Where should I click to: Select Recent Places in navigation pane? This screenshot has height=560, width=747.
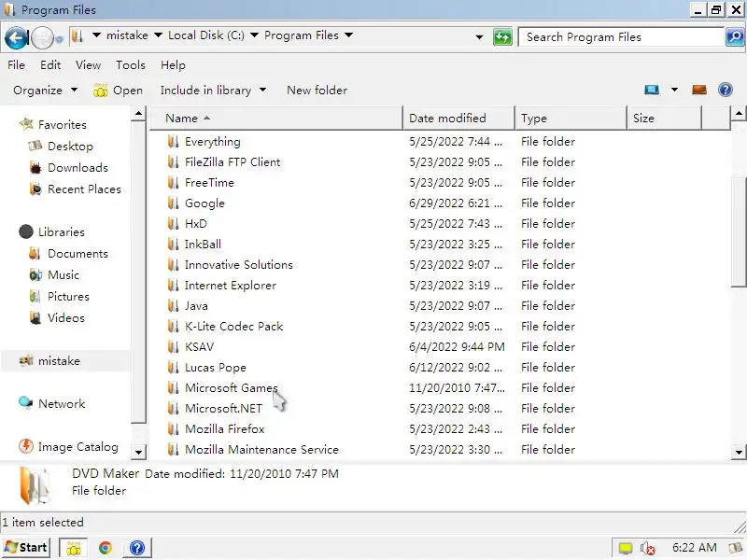[x=84, y=189]
